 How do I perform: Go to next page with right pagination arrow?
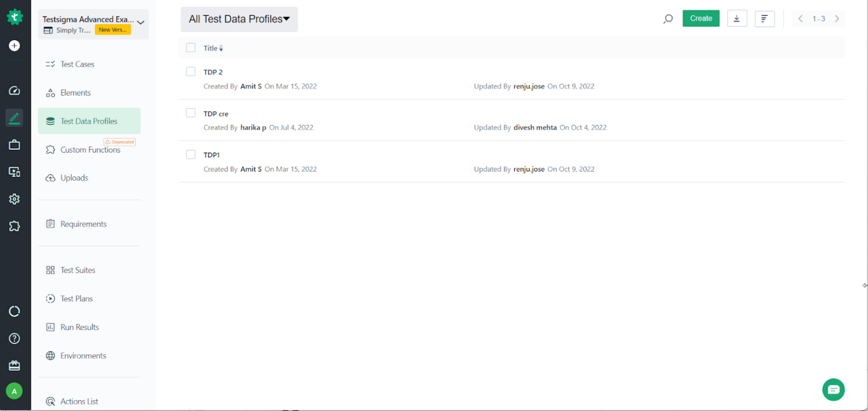[x=837, y=18]
